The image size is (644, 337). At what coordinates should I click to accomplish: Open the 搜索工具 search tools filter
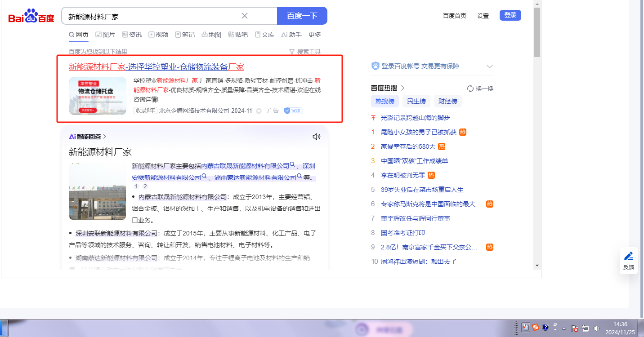304,52
